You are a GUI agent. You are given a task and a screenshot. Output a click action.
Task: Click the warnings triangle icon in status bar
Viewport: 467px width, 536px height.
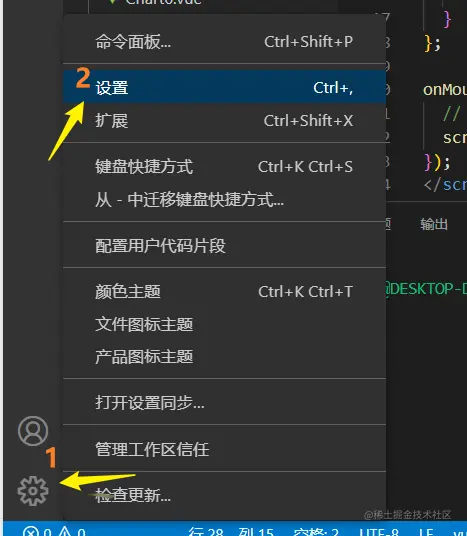click(x=64, y=532)
